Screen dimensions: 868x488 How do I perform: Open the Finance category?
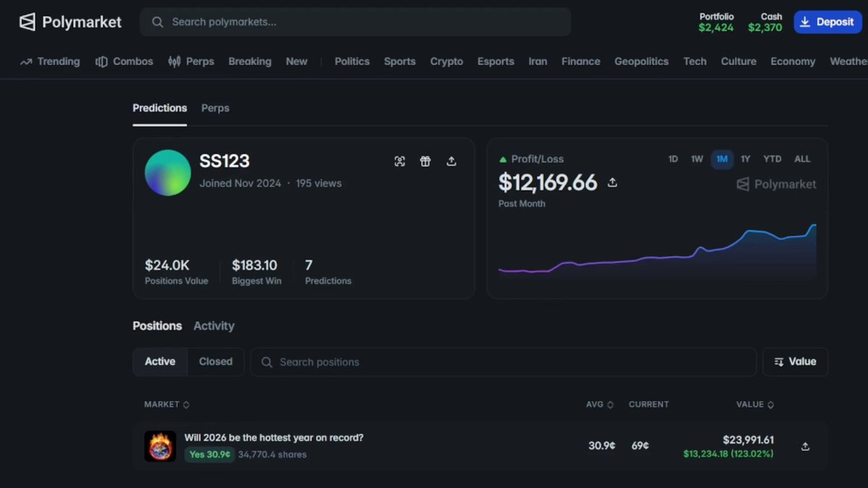581,61
